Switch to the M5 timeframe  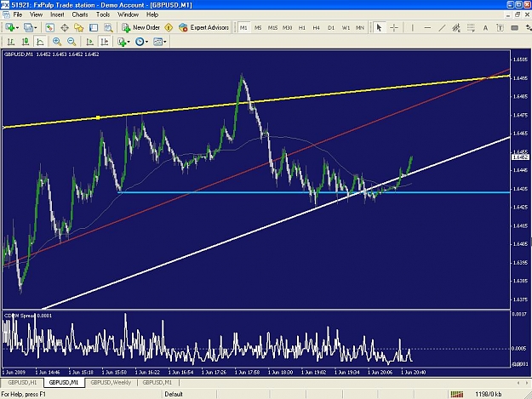click(x=258, y=28)
